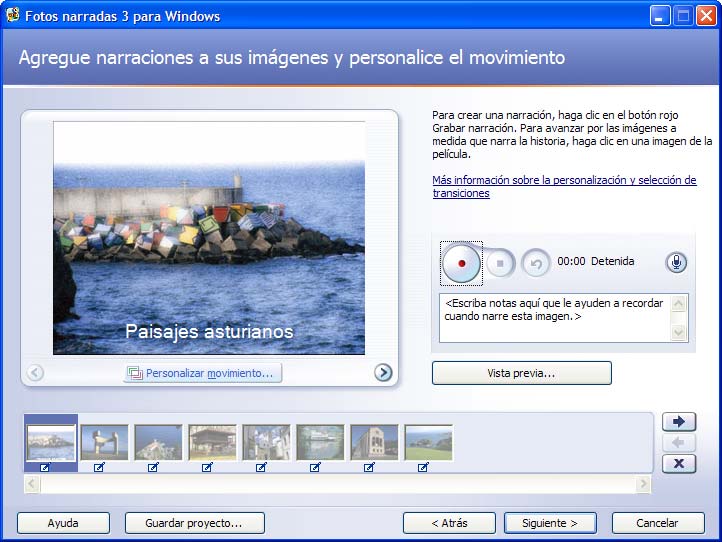Viewport: 722px width, 542px height.
Task: Close the Fotos narradas window
Action: point(706,16)
